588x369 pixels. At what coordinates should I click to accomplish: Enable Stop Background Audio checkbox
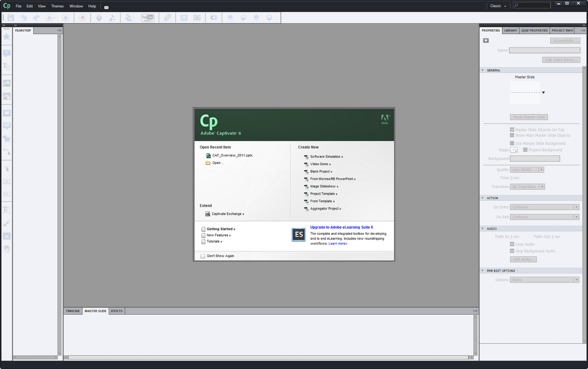pos(512,251)
